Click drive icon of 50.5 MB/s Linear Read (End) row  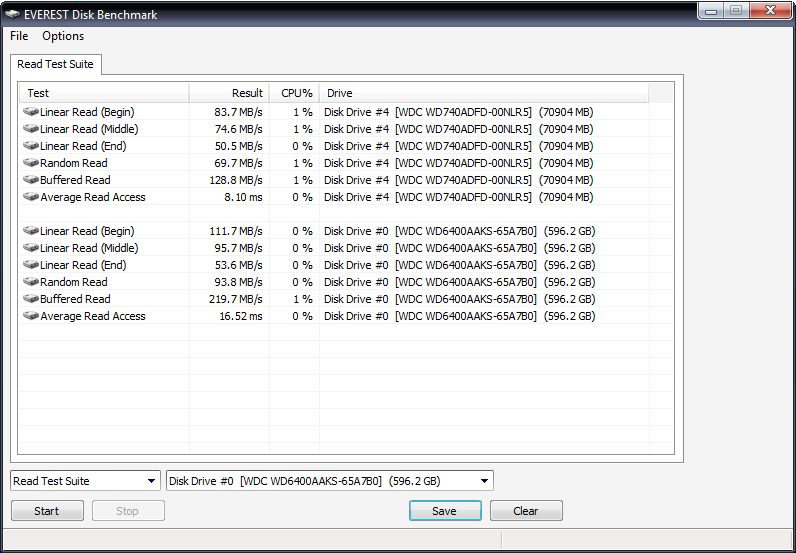click(x=31, y=146)
